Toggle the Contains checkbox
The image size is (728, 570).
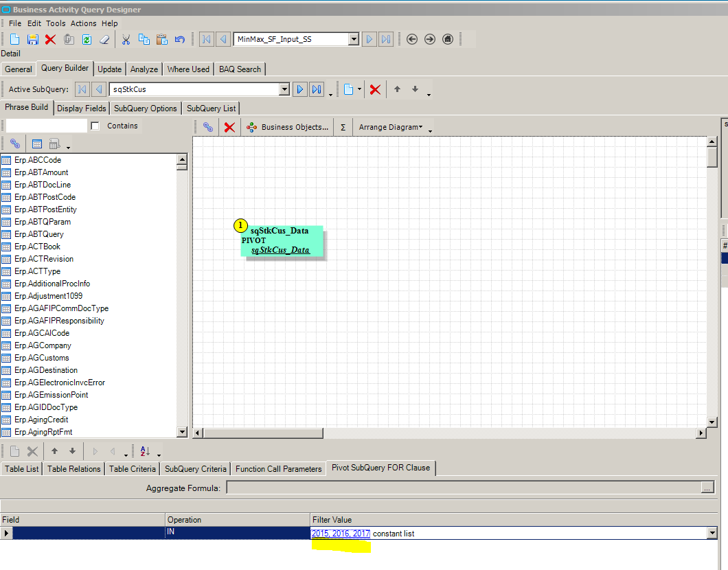[x=95, y=126]
